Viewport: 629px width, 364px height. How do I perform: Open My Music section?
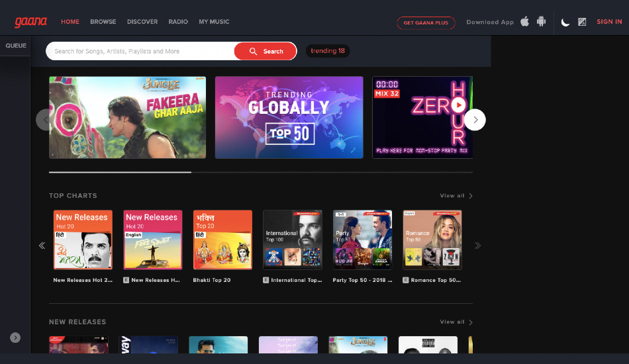click(x=215, y=22)
